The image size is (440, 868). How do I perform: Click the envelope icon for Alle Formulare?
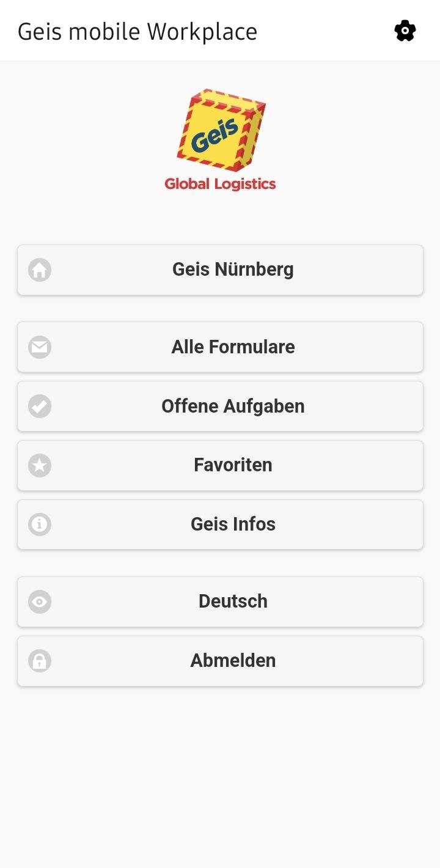(x=40, y=347)
